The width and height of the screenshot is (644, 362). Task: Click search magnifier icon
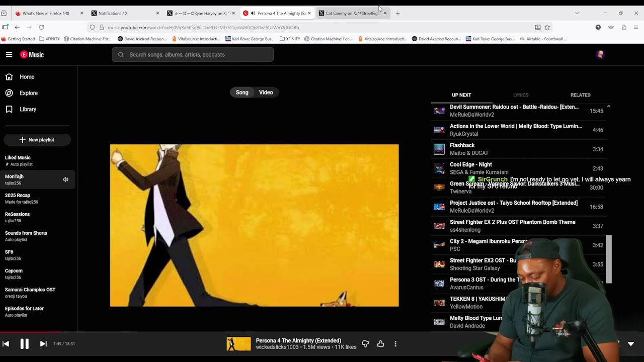pos(121,55)
